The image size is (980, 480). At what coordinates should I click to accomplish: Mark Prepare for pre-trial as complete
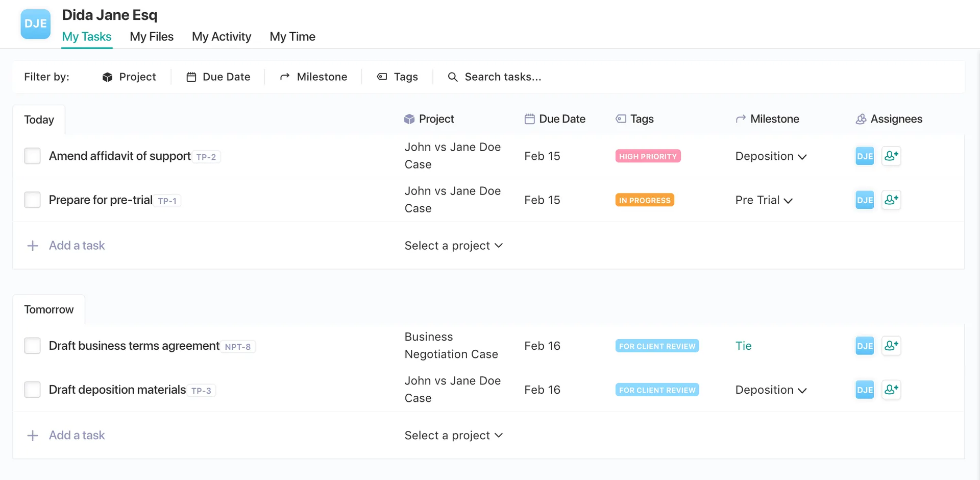tap(33, 200)
